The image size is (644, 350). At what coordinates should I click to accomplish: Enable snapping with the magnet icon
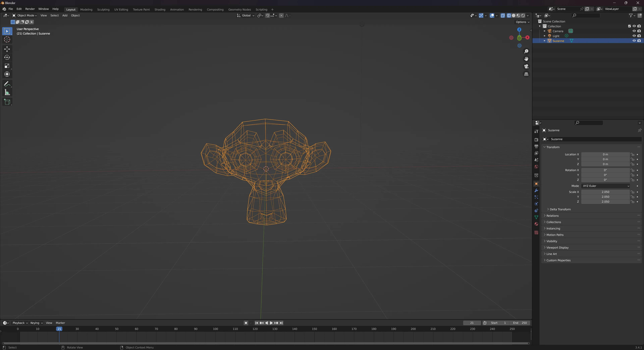click(x=267, y=15)
